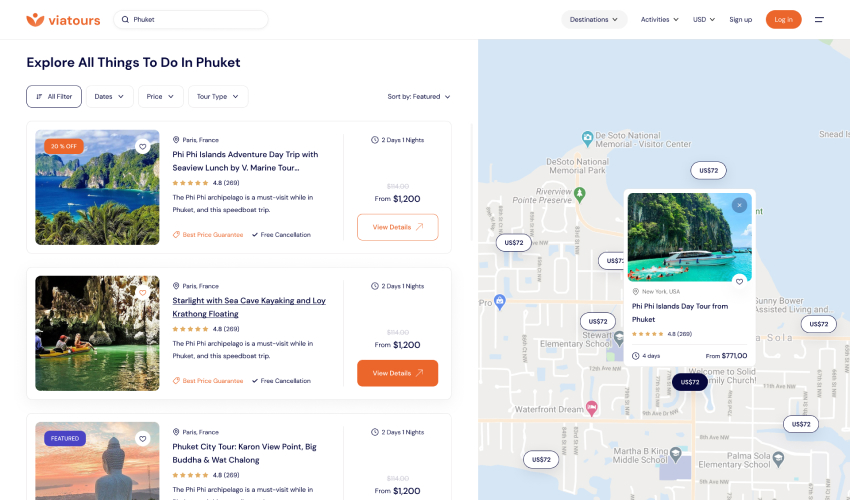Image resolution: width=850 pixels, height=500 pixels.
Task: Expand the Price dropdown
Action: (x=161, y=96)
